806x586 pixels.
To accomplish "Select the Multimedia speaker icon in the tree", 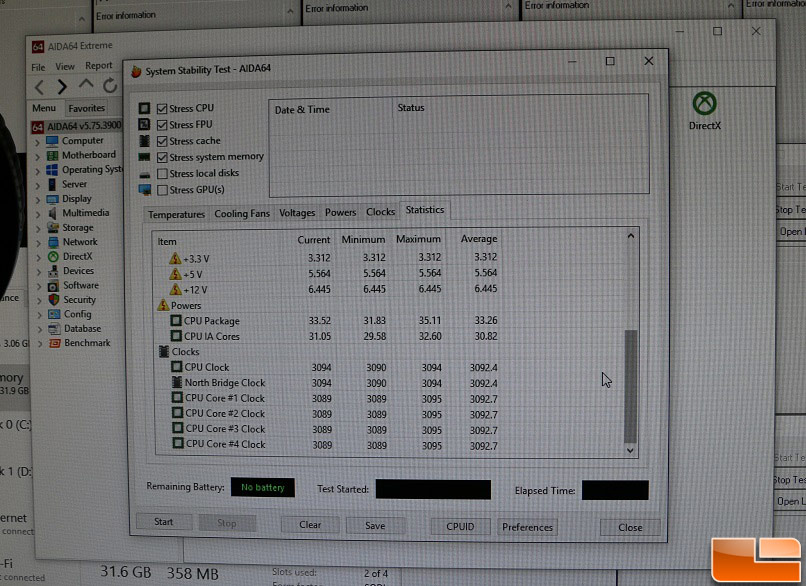I will tap(52, 213).
